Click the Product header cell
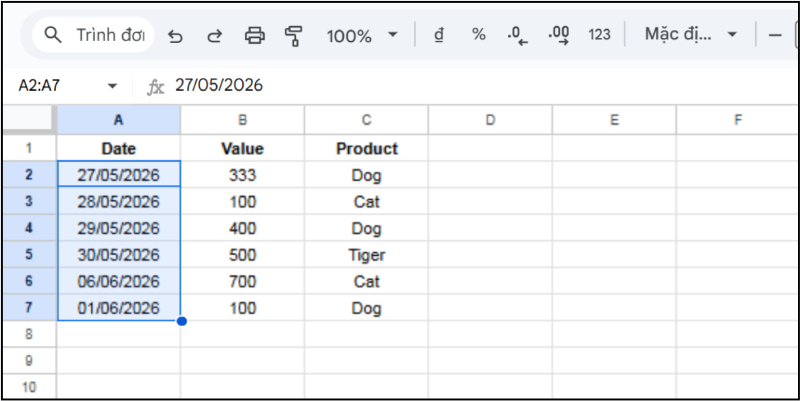The image size is (800, 401). pyautogui.click(x=366, y=149)
